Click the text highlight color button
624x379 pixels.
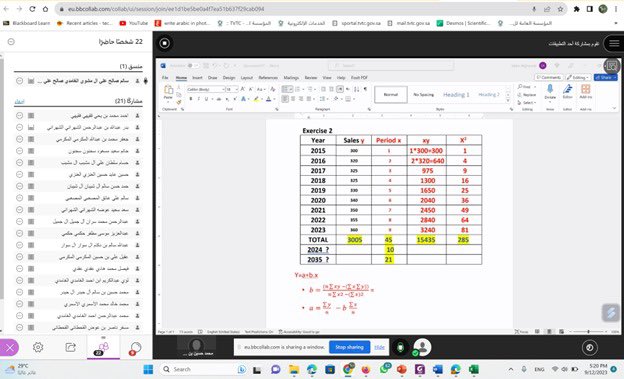point(257,99)
